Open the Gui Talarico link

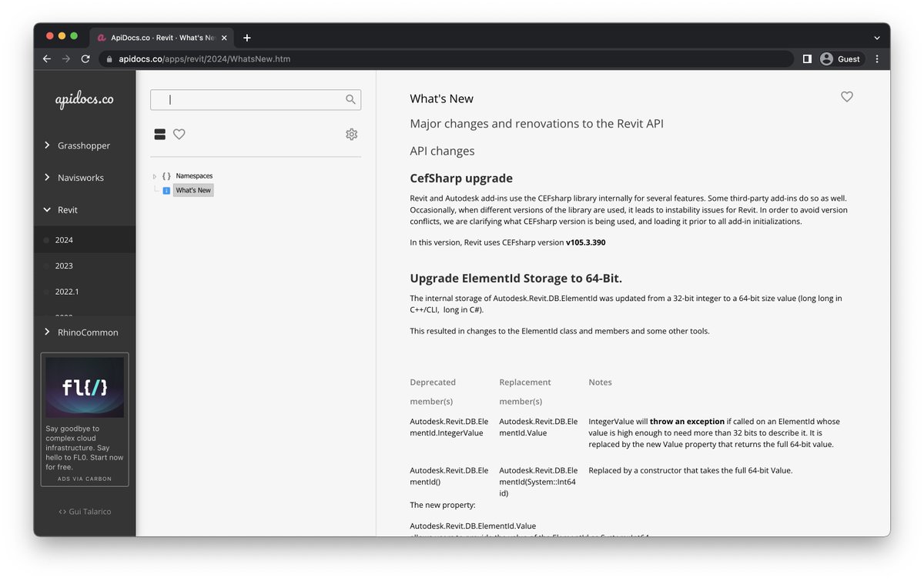[x=85, y=511]
